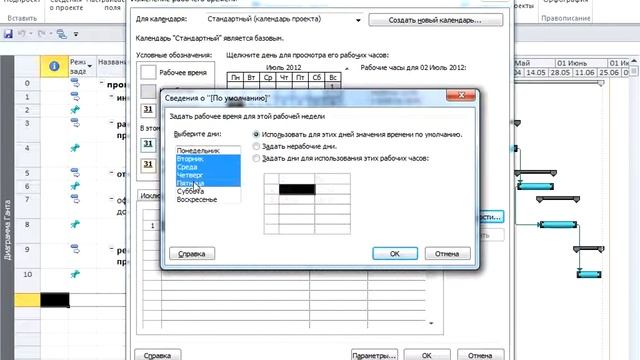Click 'Отмена' at bottom of working time dialog
The height and width of the screenshot is (360, 640).
pos(480,355)
